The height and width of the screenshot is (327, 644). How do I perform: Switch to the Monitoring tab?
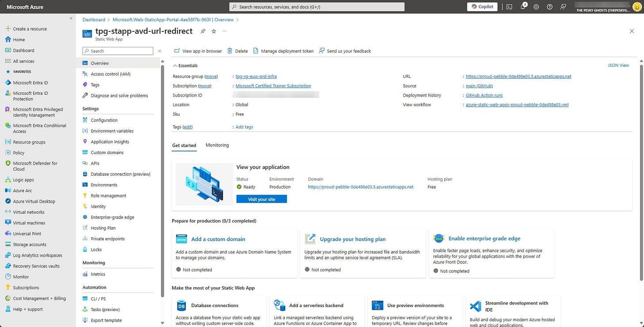pyautogui.click(x=217, y=145)
